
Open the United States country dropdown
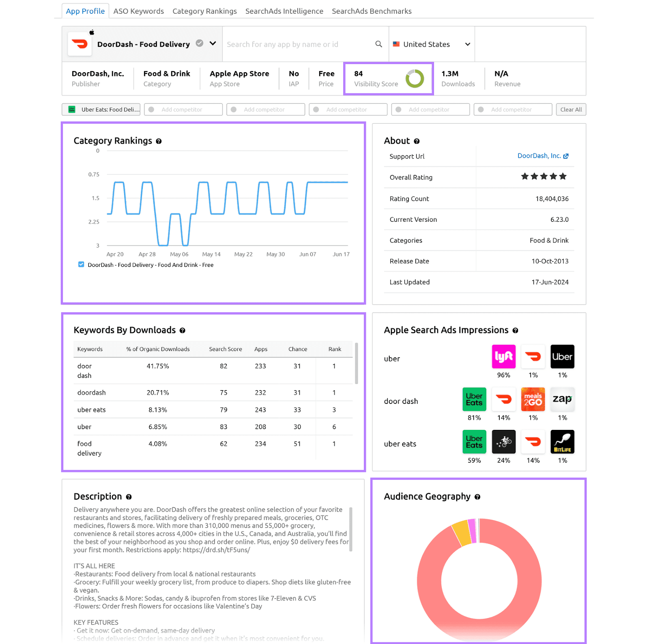432,44
